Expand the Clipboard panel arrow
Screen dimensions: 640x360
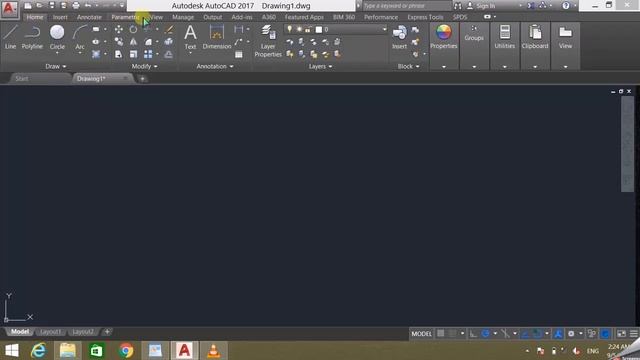click(535, 67)
